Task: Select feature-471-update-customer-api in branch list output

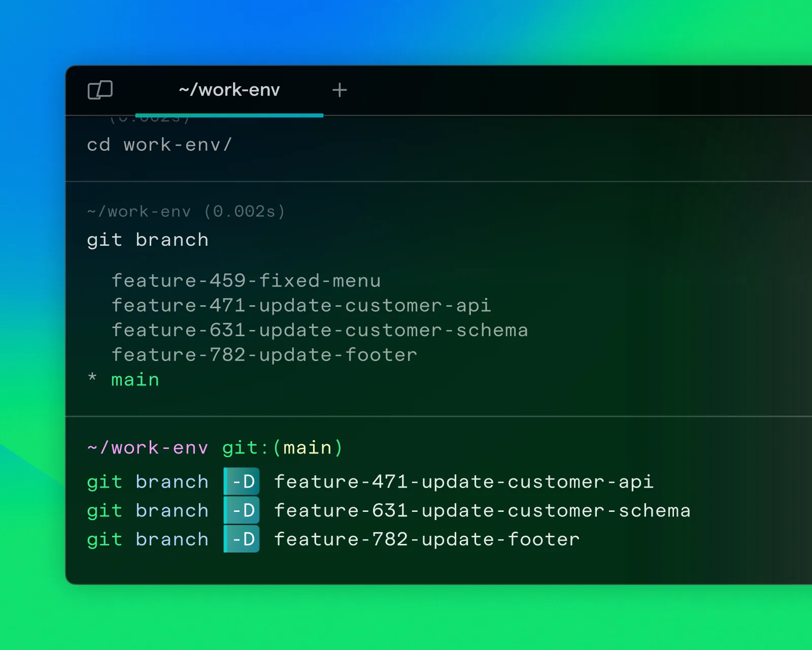Action: [301, 306]
